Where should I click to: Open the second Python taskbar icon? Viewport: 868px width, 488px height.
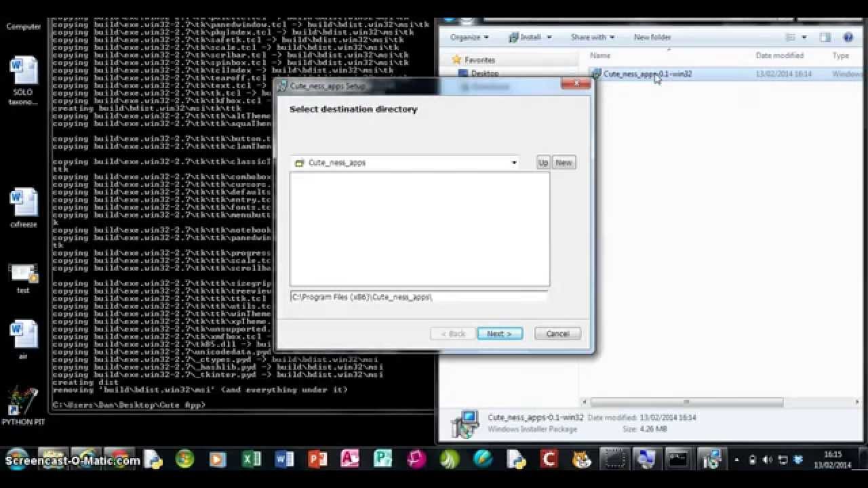pos(515,460)
